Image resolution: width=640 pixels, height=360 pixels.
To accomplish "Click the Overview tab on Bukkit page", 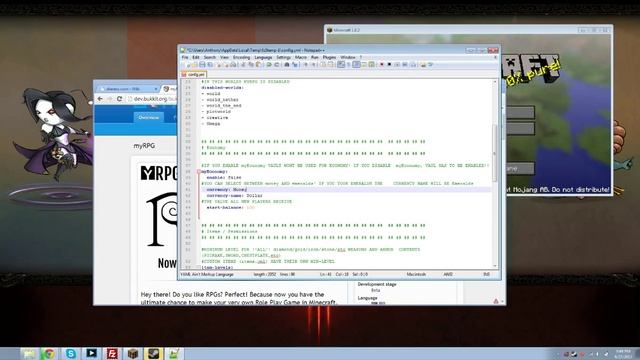I will [x=149, y=118].
